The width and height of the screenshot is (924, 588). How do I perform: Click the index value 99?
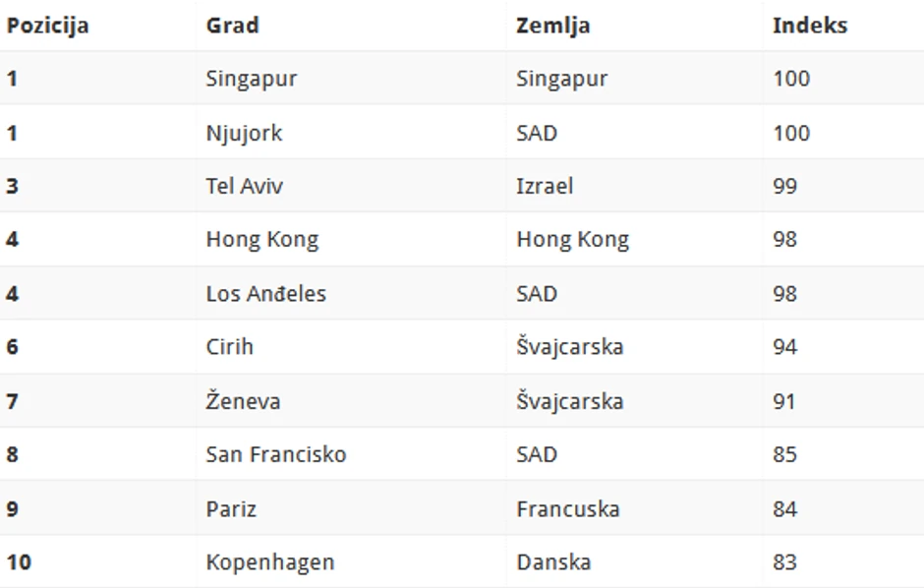pos(784,186)
